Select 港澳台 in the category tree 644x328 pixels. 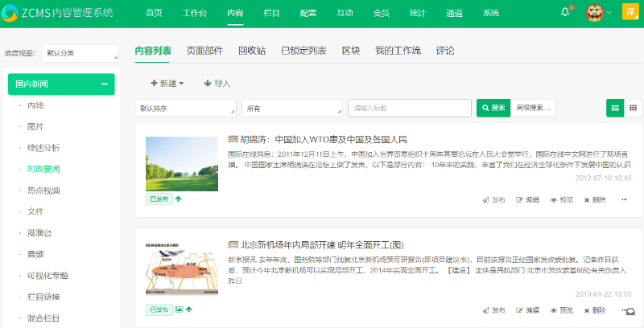pyautogui.click(x=39, y=233)
